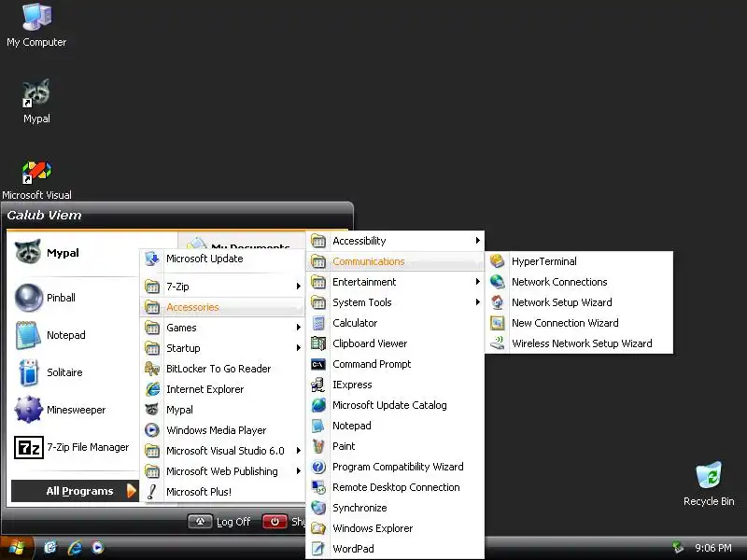Expand the Startup folder submenu

[x=222, y=348]
